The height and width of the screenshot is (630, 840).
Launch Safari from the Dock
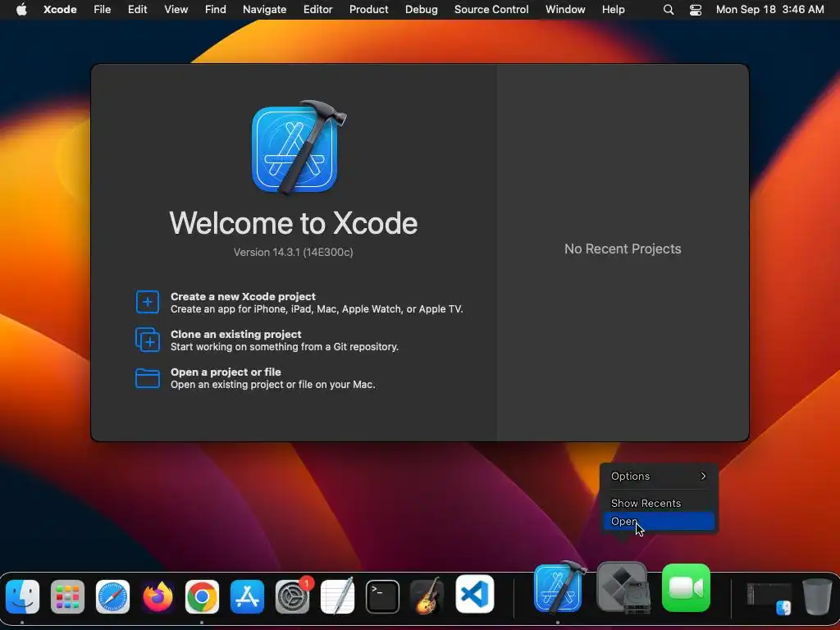[112, 596]
